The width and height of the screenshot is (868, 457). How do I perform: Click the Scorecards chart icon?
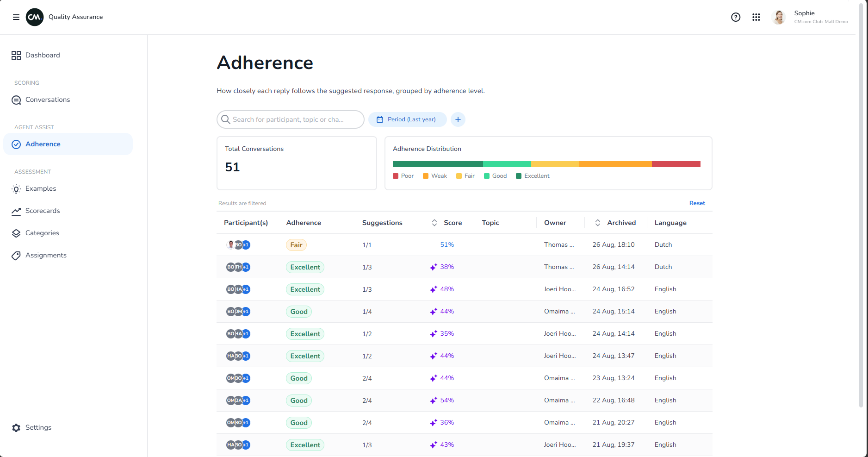16,211
